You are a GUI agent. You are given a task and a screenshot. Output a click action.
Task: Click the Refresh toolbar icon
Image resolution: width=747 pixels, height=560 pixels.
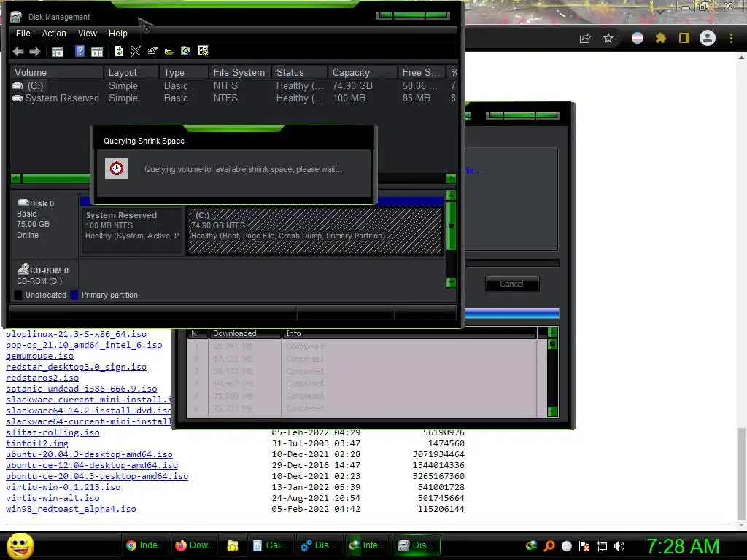point(119,51)
